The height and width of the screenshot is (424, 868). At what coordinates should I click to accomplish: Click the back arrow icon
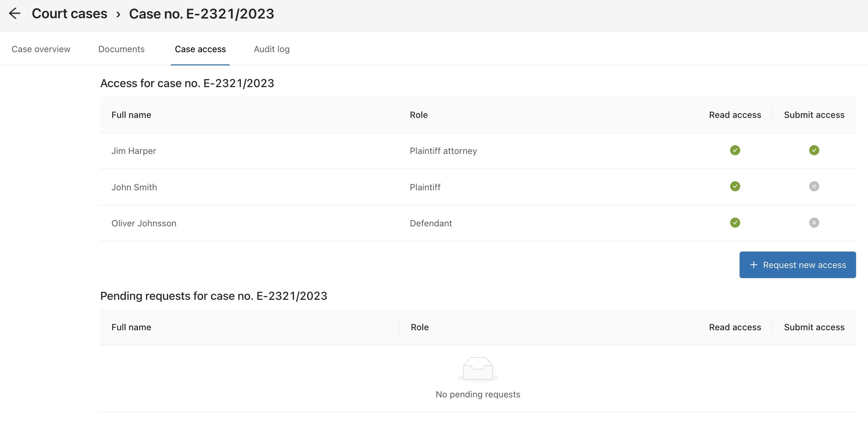(x=15, y=14)
